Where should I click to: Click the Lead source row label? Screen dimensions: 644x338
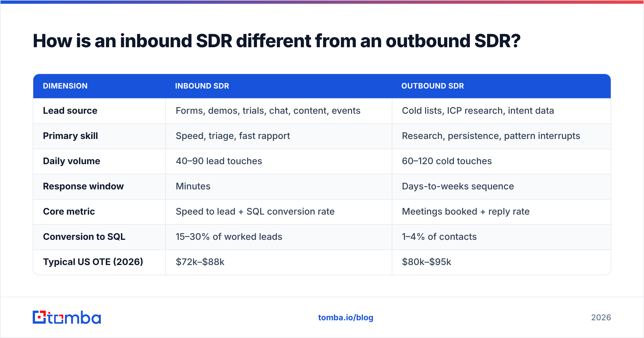[70, 111]
